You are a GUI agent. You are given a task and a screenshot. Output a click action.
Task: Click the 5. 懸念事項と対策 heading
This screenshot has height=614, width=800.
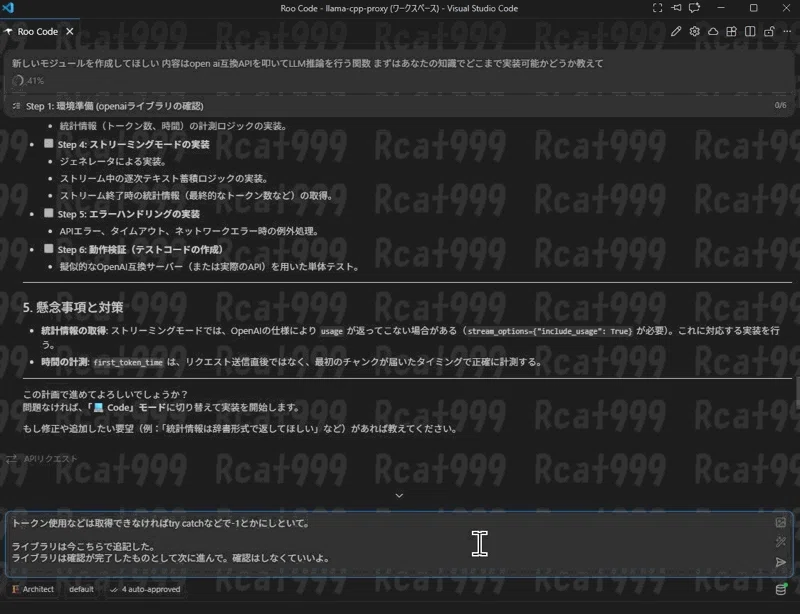73,307
